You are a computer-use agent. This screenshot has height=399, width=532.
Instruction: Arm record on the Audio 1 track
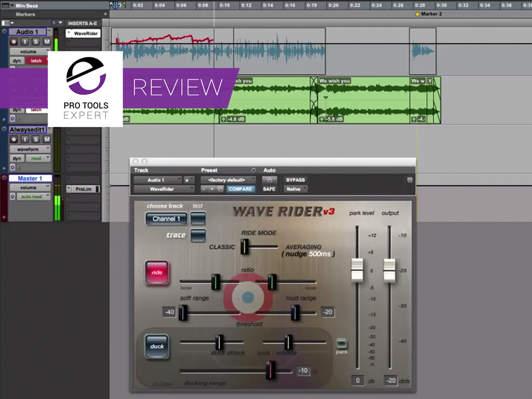click(x=13, y=42)
